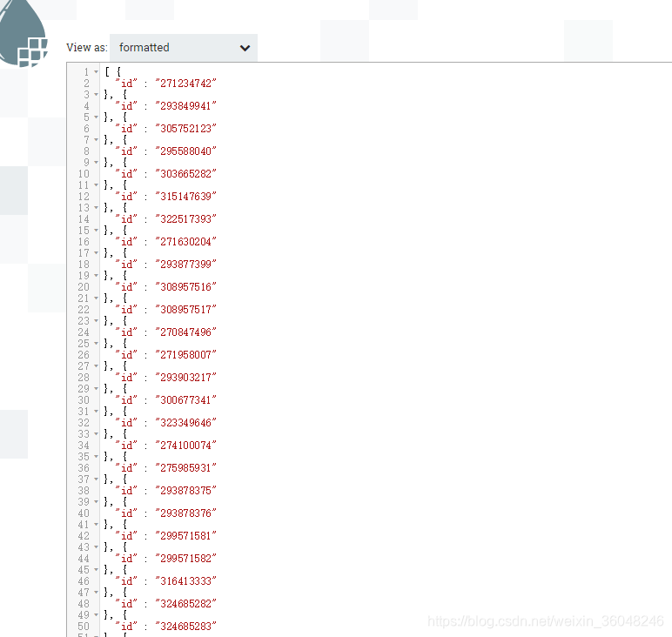
Task: Click the id value "293903217"
Action: (186, 378)
